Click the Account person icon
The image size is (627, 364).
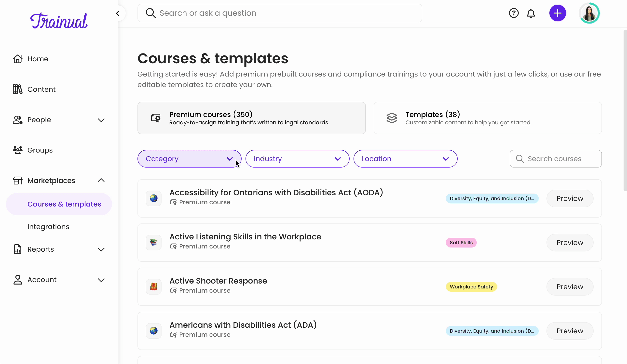[x=17, y=280]
